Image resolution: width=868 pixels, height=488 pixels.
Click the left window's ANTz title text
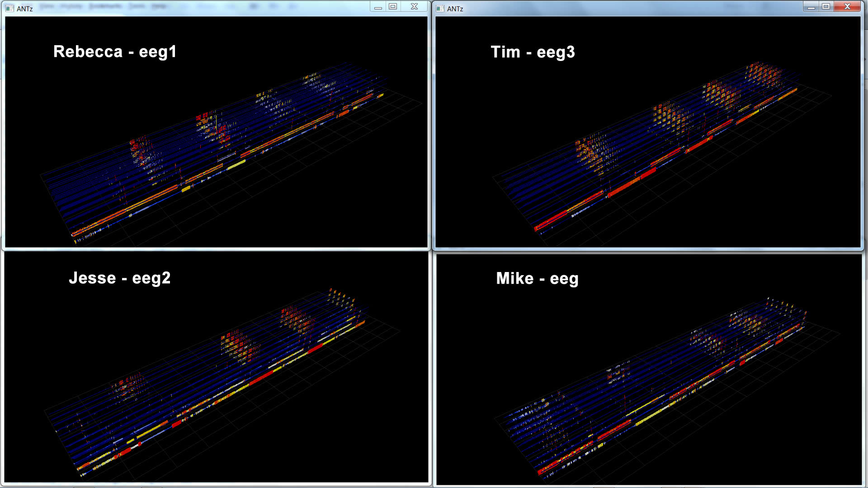(24, 9)
